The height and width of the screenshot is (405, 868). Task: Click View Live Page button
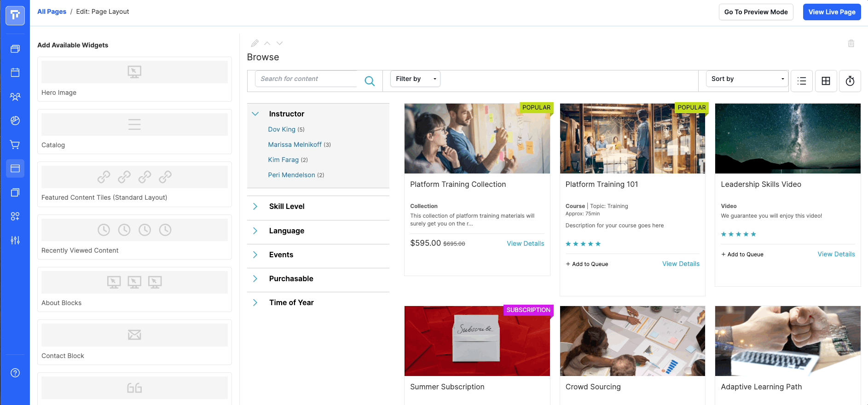pos(832,12)
